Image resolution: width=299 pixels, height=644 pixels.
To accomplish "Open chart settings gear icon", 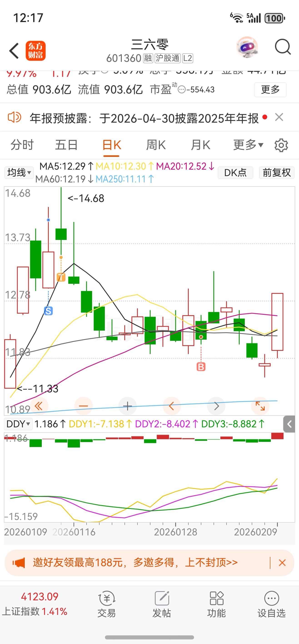I will [x=281, y=145].
